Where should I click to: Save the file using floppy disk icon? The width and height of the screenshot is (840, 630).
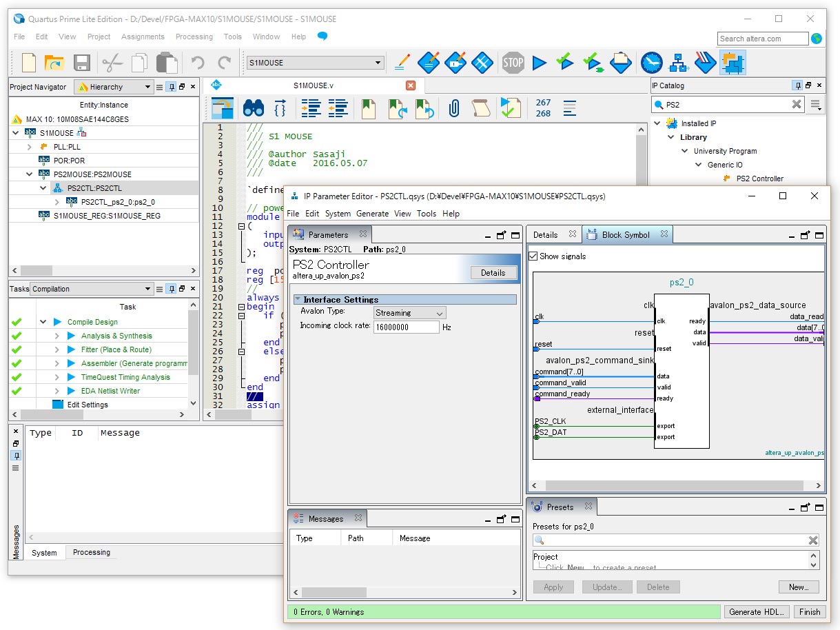point(82,63)
